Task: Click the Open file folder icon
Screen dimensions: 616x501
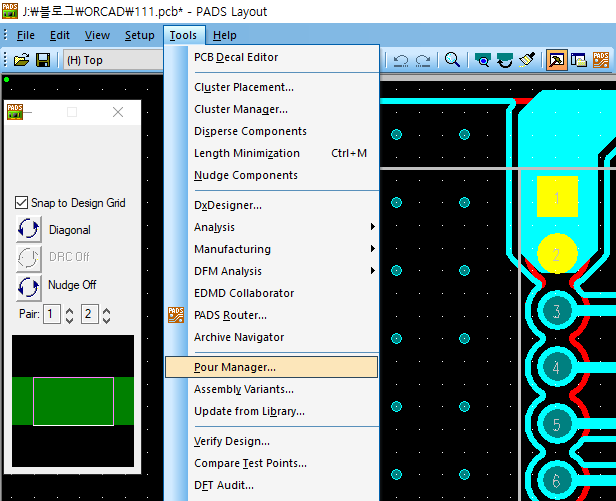Action: 21,60
